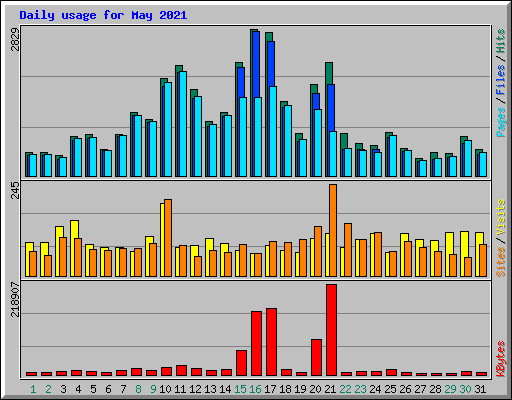Click the tallest blue Files bar for day 16

pyautogui.click(x=256, y=64)
